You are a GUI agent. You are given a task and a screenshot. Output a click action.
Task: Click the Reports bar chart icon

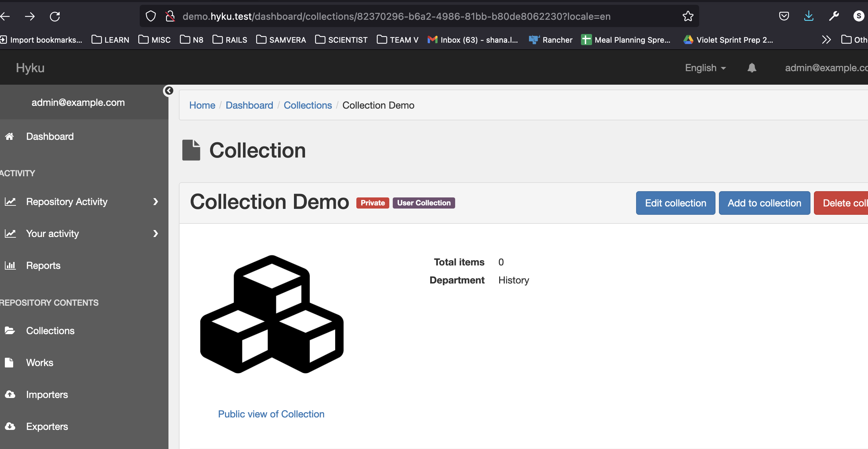pyautogui.click(x=10, y=265)
